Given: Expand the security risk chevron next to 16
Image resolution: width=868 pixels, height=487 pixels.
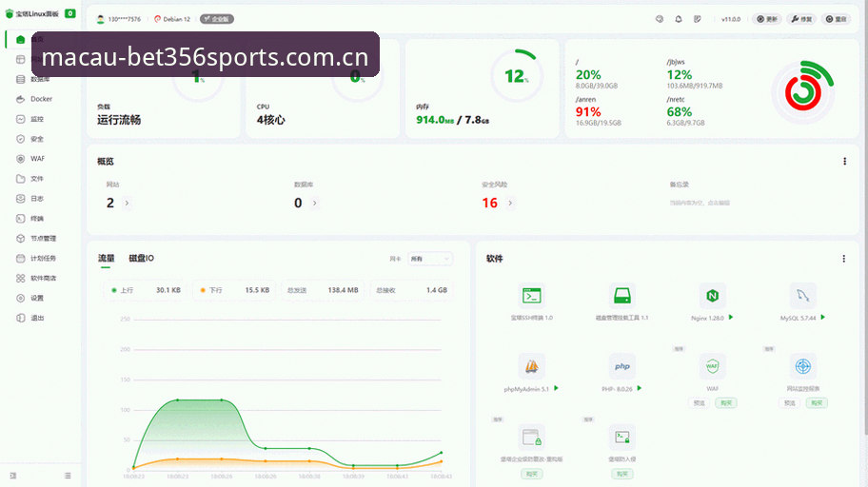Looking at the screenshot, I should pyautogui.click(x=510, y=204).
